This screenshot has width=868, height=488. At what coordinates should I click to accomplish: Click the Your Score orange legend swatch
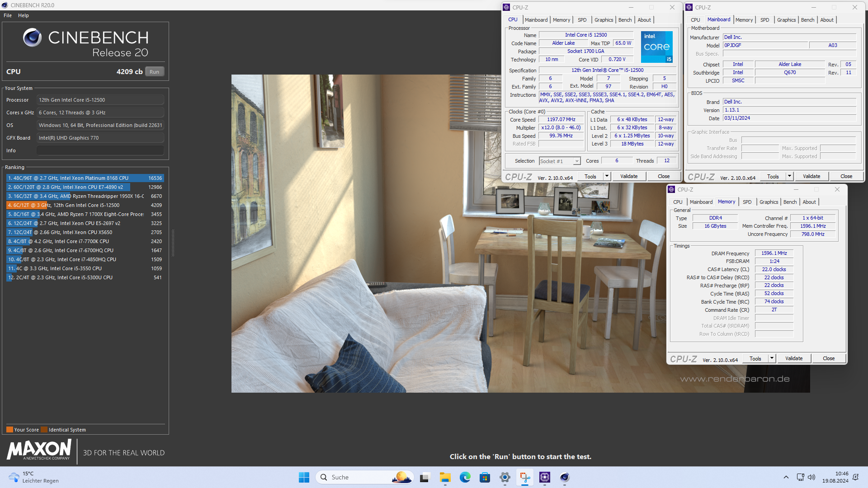click(x=9, y=430)
